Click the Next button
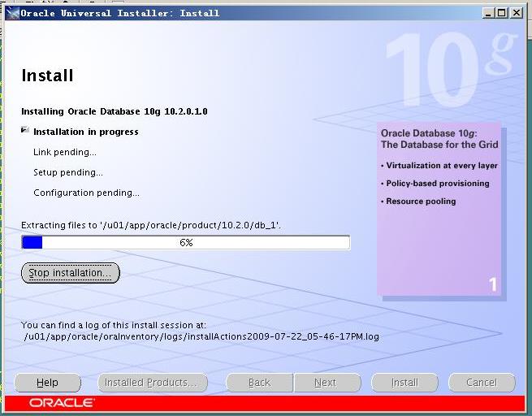The image size is (532, 416). coord(327,383)
